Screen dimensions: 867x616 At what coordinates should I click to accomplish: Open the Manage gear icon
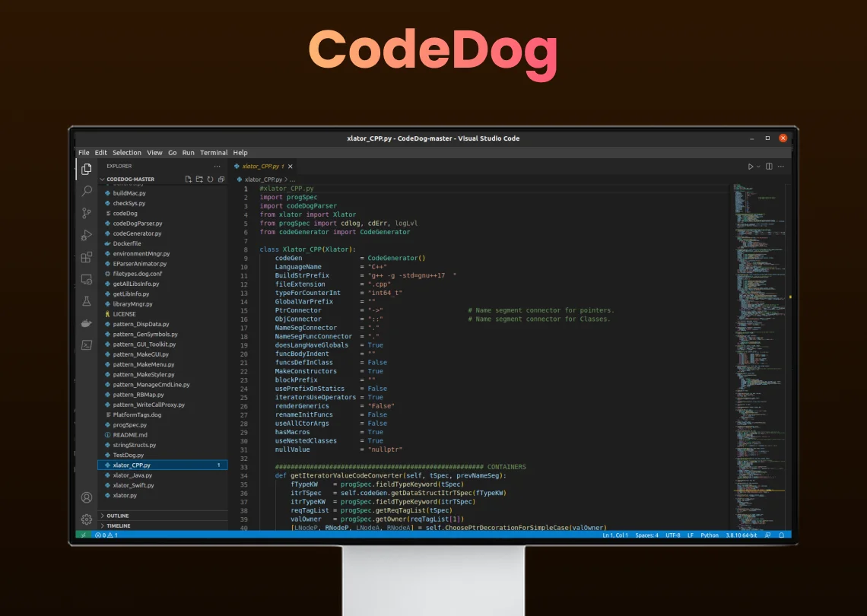(86, 519)
